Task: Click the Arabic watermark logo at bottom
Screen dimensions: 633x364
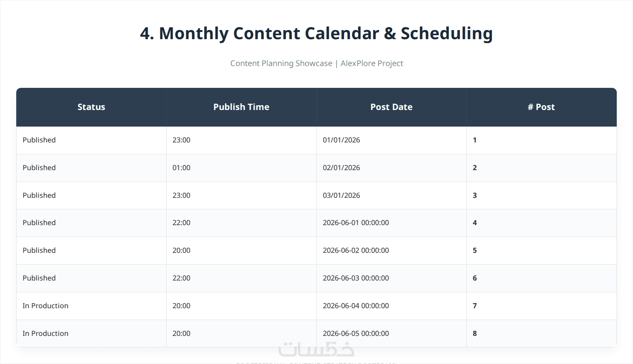Action: coord(316,349)
